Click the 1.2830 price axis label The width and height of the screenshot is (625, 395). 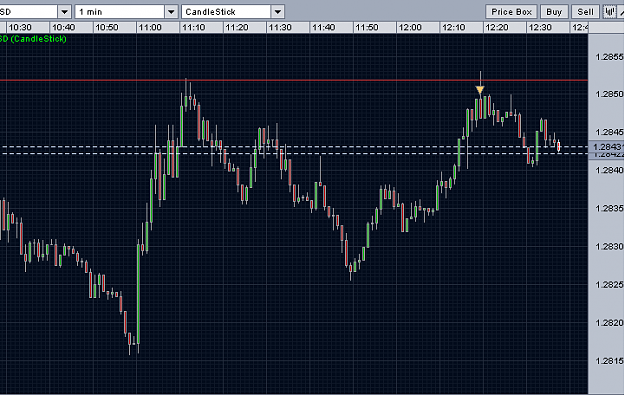point(609,247)
